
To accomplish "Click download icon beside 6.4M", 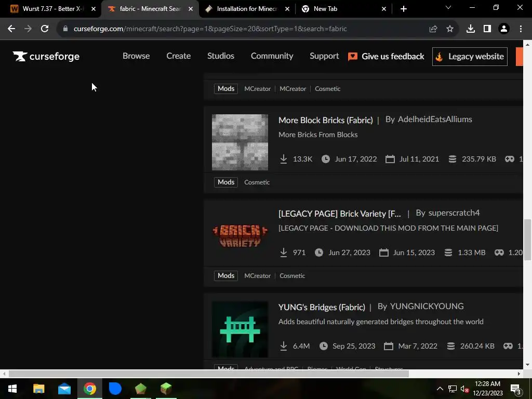I will click(284, 345).
